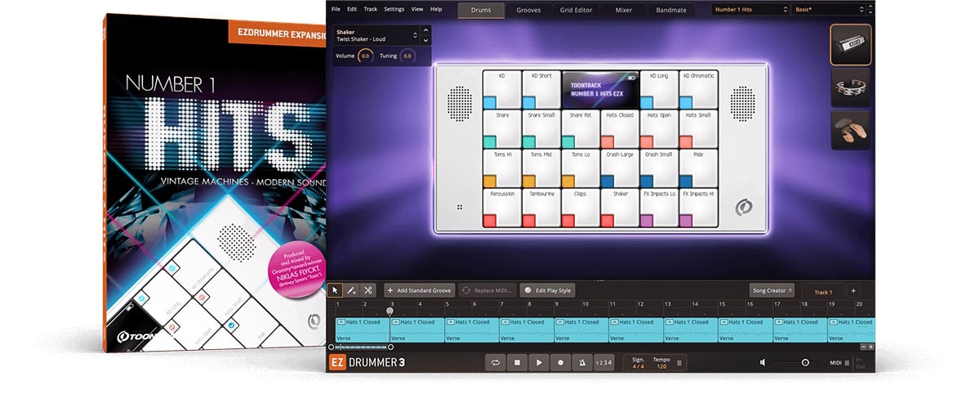This screenshot has width=980, height=399.
Task: Click the tempo value 120
Action: click(661, 365)
